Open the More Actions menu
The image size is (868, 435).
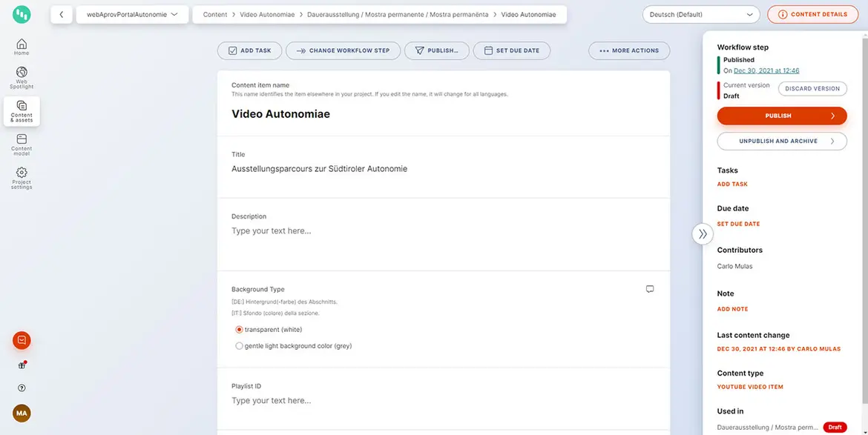629,50
